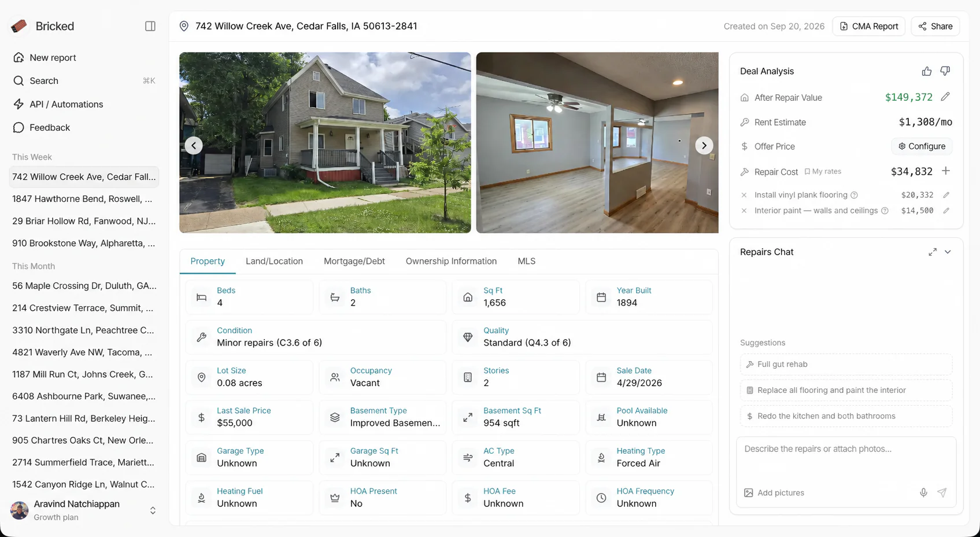The image size is (980, 537).
Task: Switch to Land/Location tab
Action: tap(274, 261)
